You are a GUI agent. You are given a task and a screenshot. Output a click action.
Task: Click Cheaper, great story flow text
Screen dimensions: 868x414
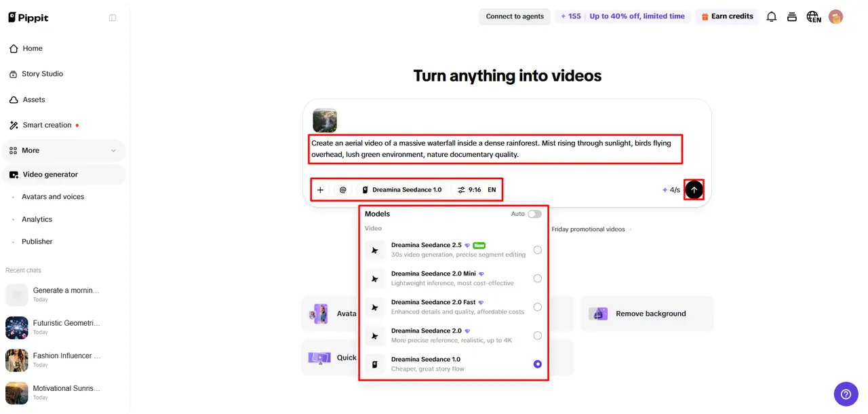coord(428,369)
